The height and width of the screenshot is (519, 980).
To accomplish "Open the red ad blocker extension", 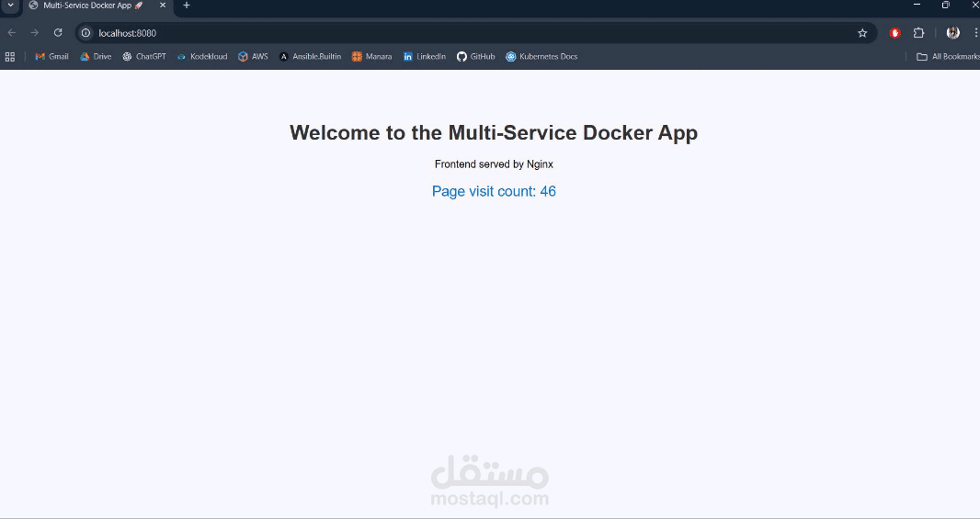I will tap(895, 33).
